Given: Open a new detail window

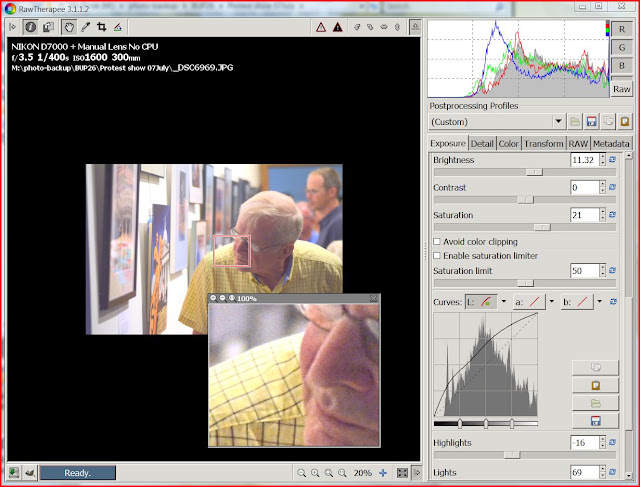Looking at the screenshot, I should coord(383,473).
